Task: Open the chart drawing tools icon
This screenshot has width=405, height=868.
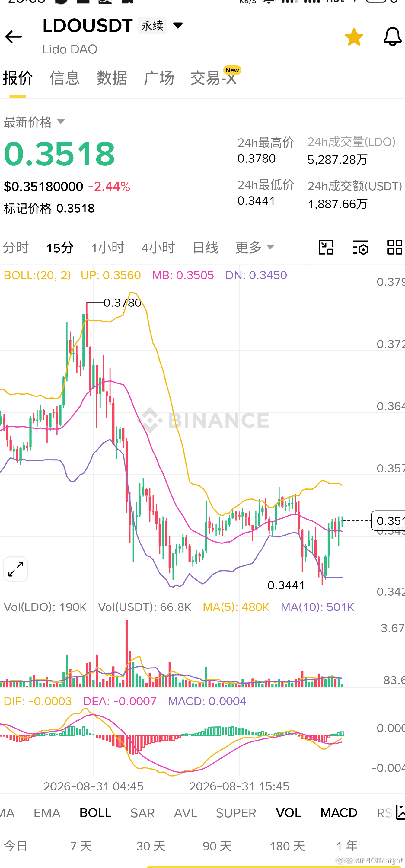Action: 326,247
